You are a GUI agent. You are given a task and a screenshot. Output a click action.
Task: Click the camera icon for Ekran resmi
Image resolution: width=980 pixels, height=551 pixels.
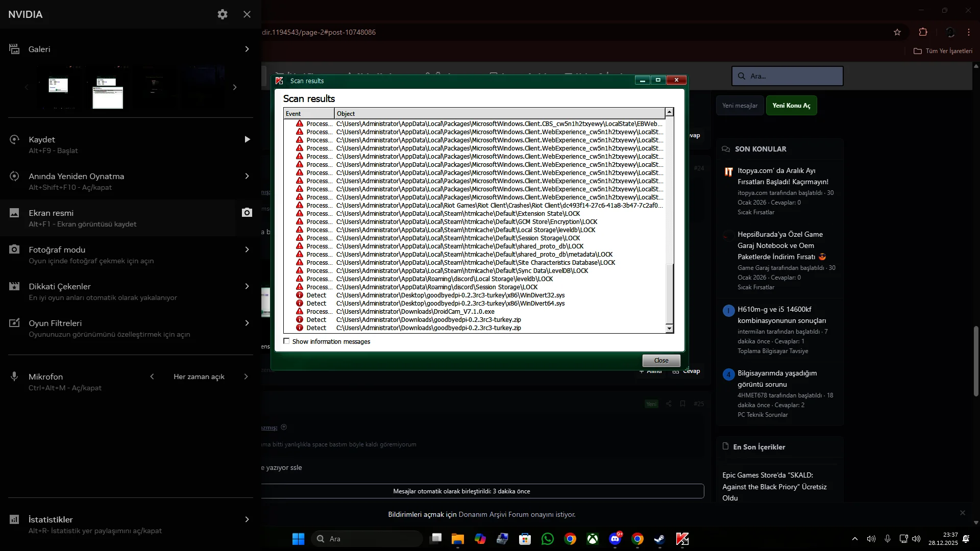coord(247,213)
